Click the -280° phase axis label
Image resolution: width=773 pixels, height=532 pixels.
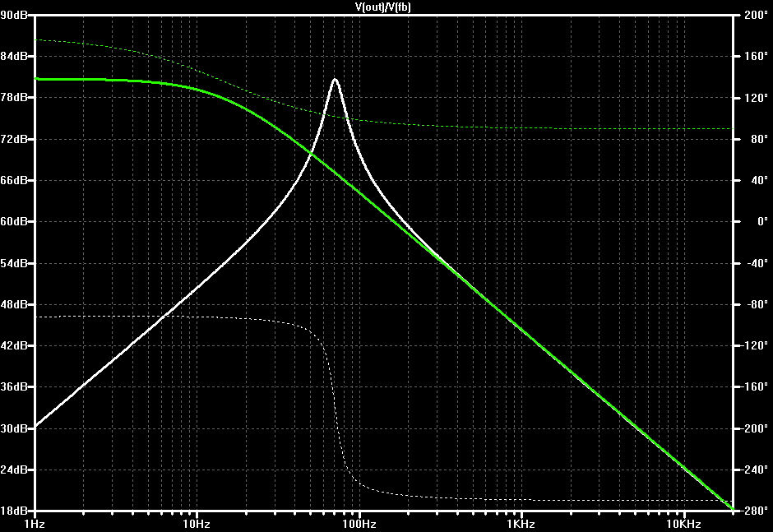tap(754, 511)
